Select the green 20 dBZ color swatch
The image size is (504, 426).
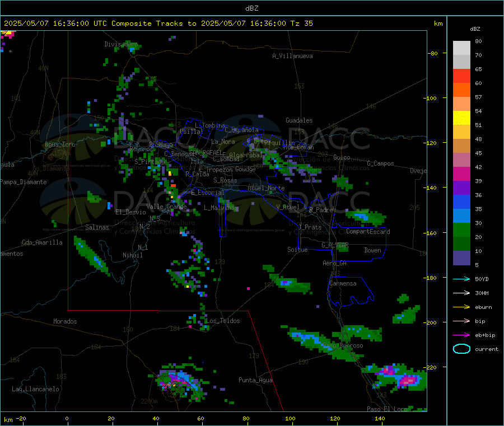pos(461,230)
